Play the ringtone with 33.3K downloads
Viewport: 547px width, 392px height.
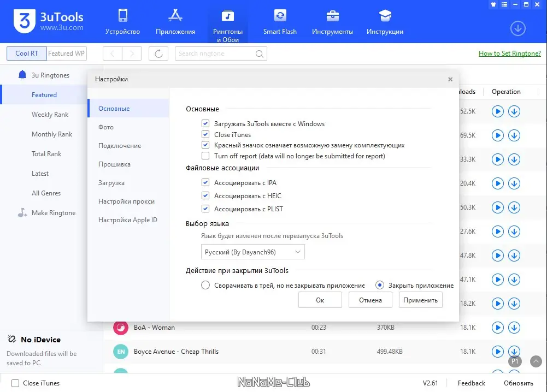(497, 159)
